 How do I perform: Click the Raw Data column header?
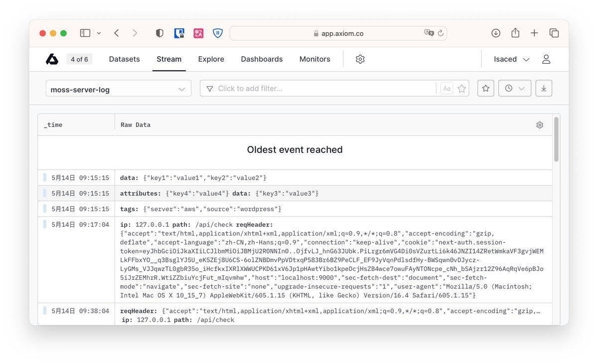click(334, 125)
